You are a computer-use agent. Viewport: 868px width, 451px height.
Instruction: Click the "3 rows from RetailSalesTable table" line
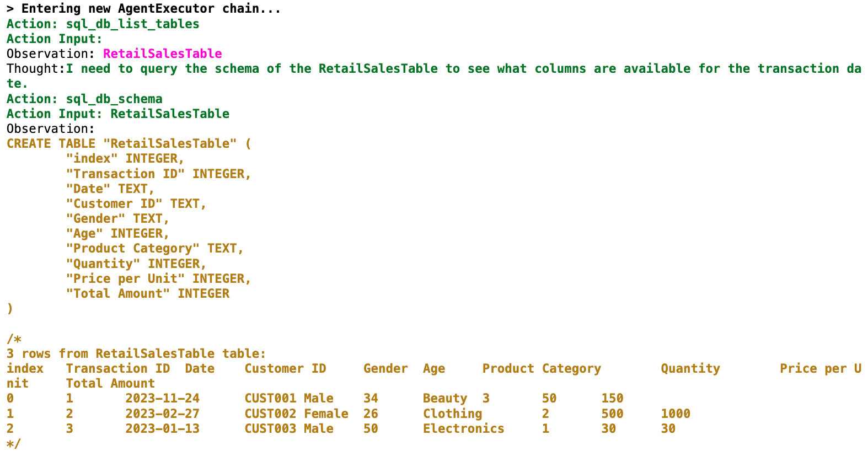pos(136,353)
